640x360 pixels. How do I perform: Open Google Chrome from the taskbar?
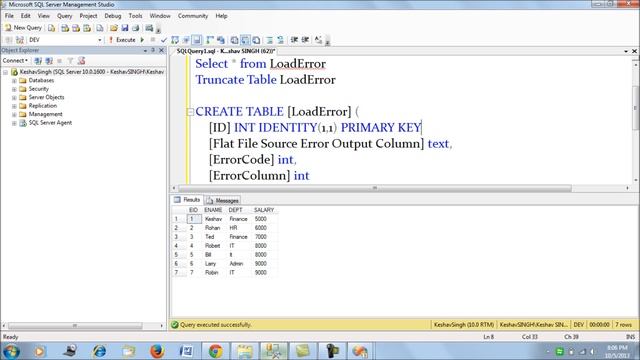[216, 351]
